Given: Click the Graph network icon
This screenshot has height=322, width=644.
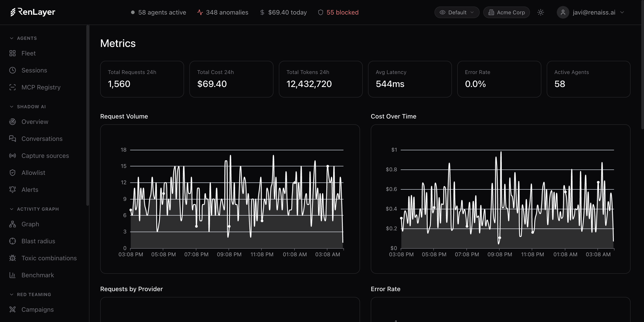Looking at the screenshot, I should [x=13, y=224].
